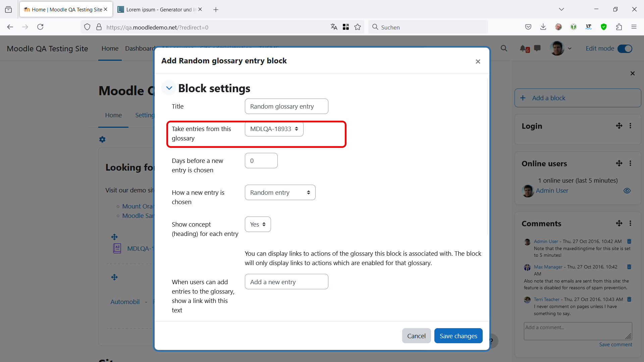Image resolution: width=644 pixels, height=362 pixels.
Task: Open the messaging drawer icon
Action: pos(537,49)
